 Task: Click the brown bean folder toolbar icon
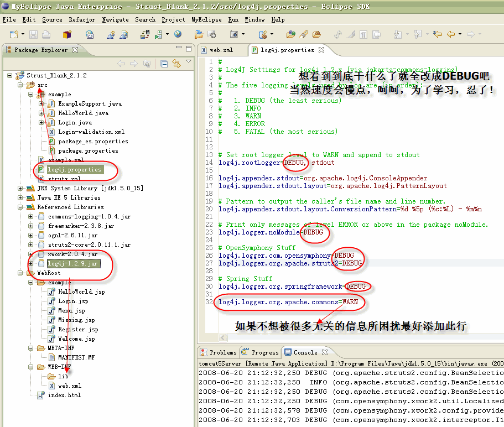(x=316, y=34)
